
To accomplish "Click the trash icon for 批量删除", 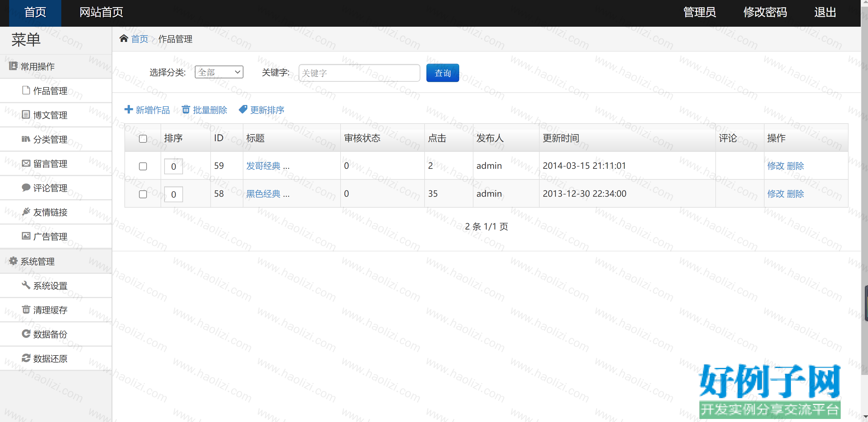I will tap(186, 109).
